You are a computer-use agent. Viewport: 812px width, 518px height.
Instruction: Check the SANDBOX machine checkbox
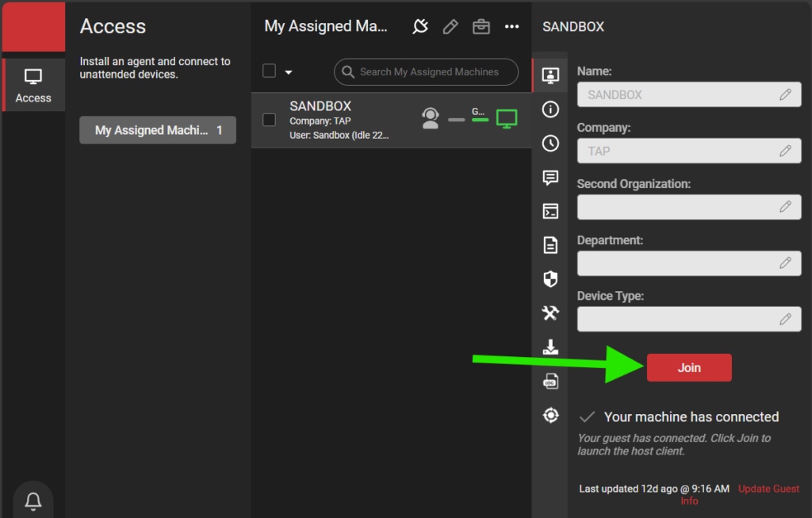270,120
